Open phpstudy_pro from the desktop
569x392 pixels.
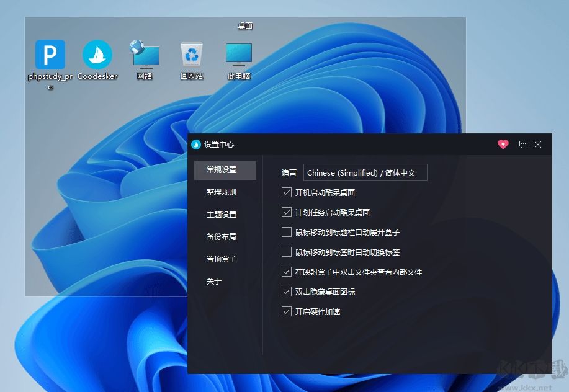[x=49, y=55]
